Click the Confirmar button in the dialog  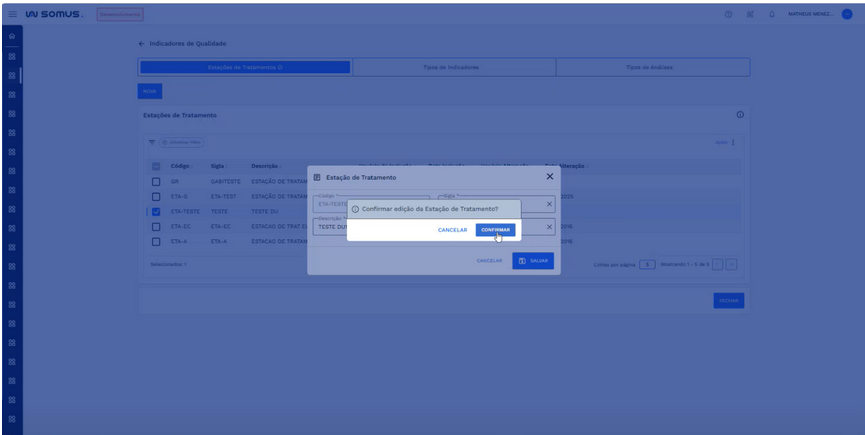pyautogui.click(x=495, y=230)
